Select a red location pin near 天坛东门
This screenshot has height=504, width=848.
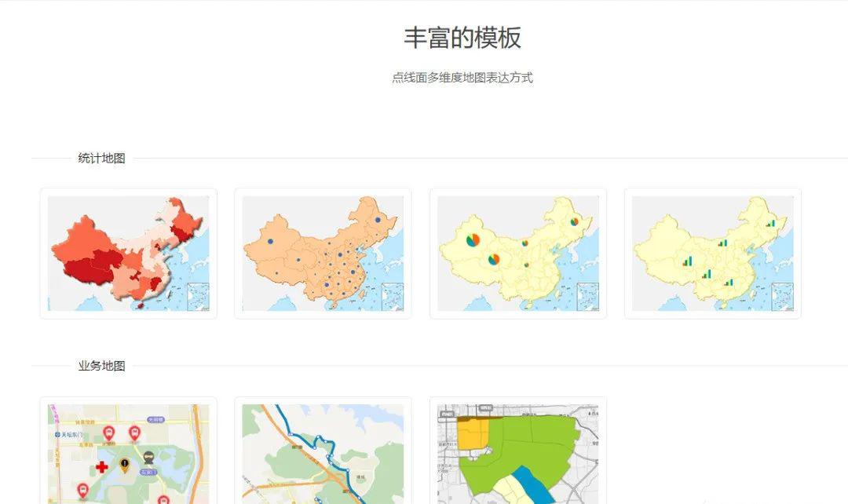109,432
